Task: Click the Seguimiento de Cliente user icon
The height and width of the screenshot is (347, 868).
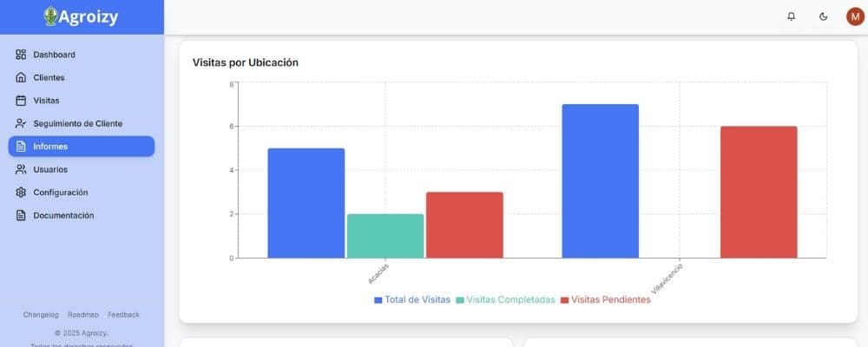Action: (x=21, y=123)
